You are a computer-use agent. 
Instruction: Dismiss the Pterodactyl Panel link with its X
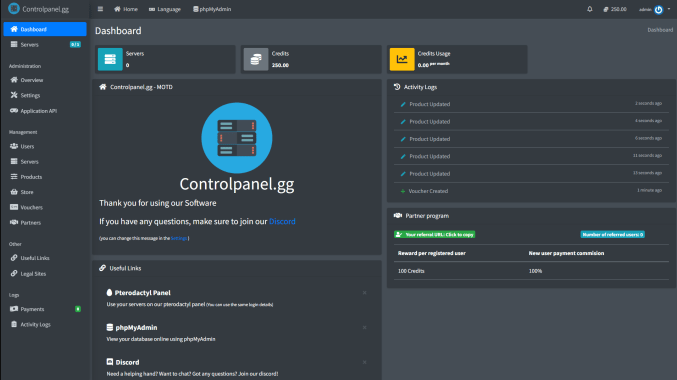[x=364, y=293]
